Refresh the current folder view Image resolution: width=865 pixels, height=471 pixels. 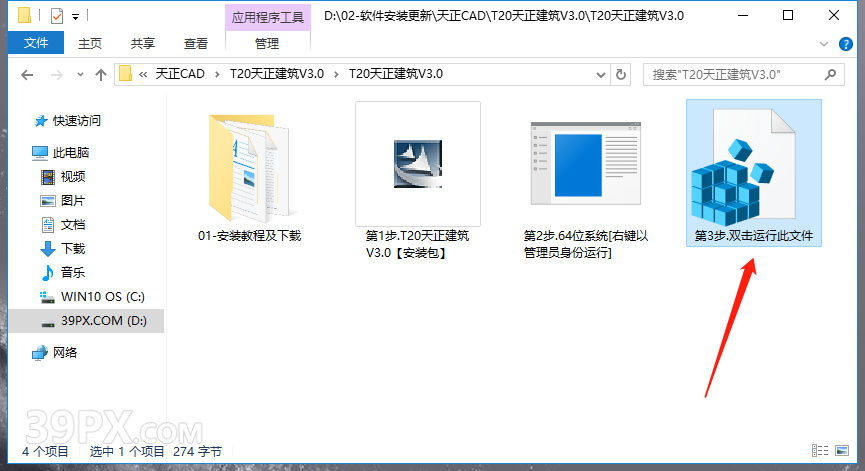[621, 74]
